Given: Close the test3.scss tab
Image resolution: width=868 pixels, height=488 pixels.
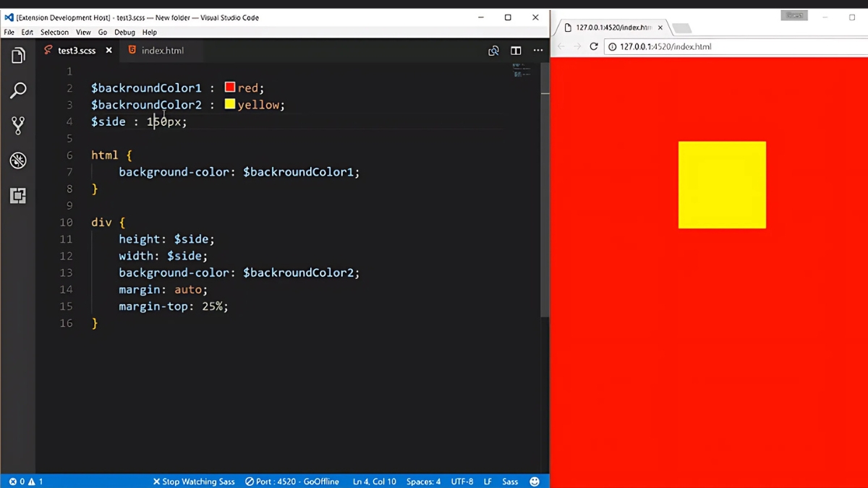Looking at the screenshot, I should (109, 51).
